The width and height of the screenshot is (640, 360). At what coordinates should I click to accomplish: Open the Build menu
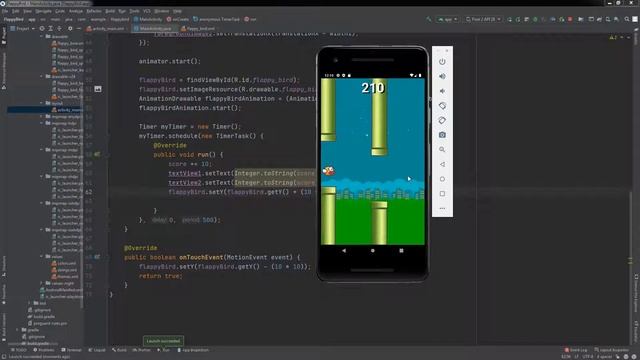tap(110, 11)
